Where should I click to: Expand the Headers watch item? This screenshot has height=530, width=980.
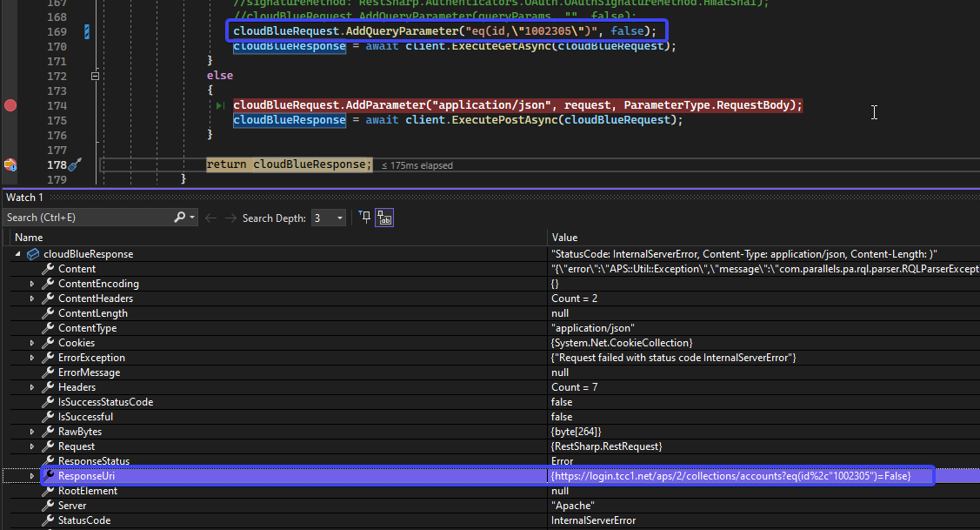coord(32,386)
